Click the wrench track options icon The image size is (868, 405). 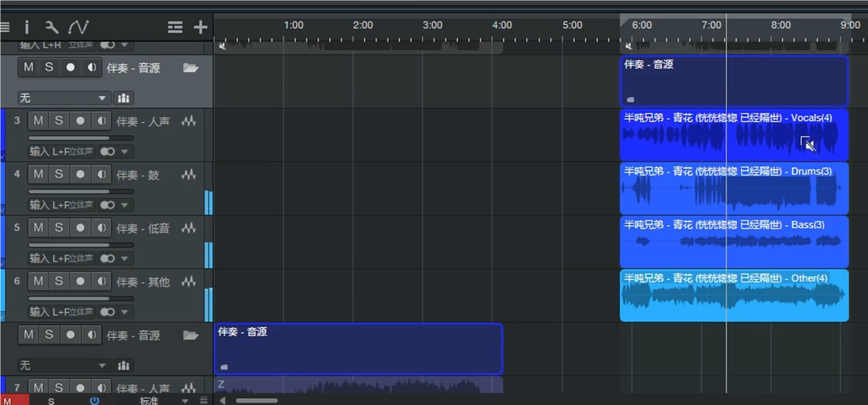(x=52, y=27)
